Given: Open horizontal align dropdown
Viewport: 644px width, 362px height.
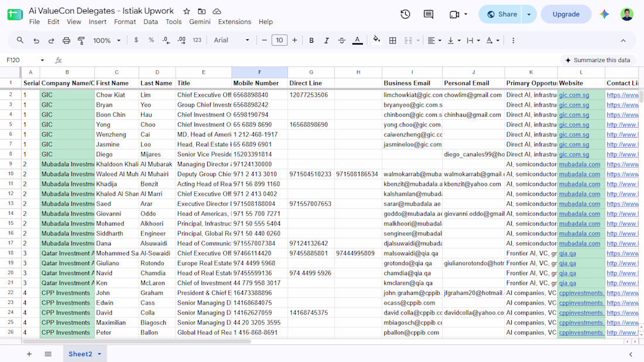Looking at the screenshot, I should (434, 40).
